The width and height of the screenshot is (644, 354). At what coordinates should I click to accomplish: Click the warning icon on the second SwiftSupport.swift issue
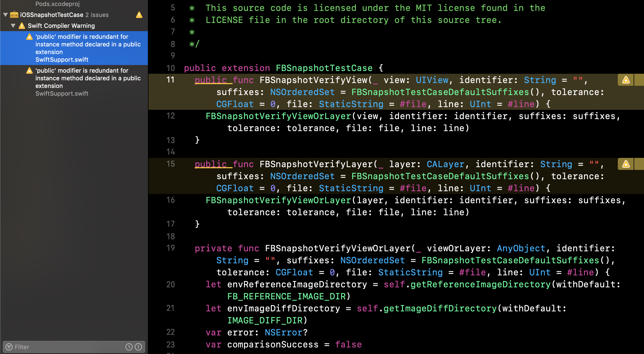click(29, 70)
